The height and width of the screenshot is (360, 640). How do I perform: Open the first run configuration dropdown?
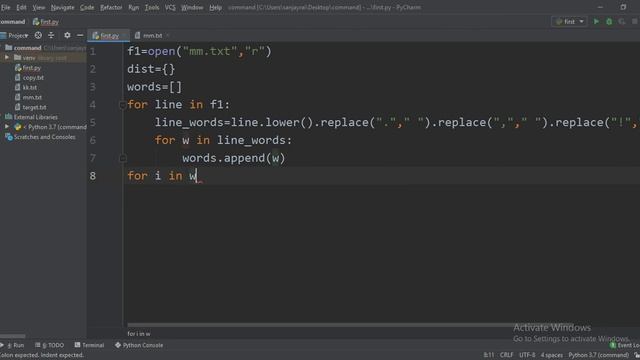[569, 22]
